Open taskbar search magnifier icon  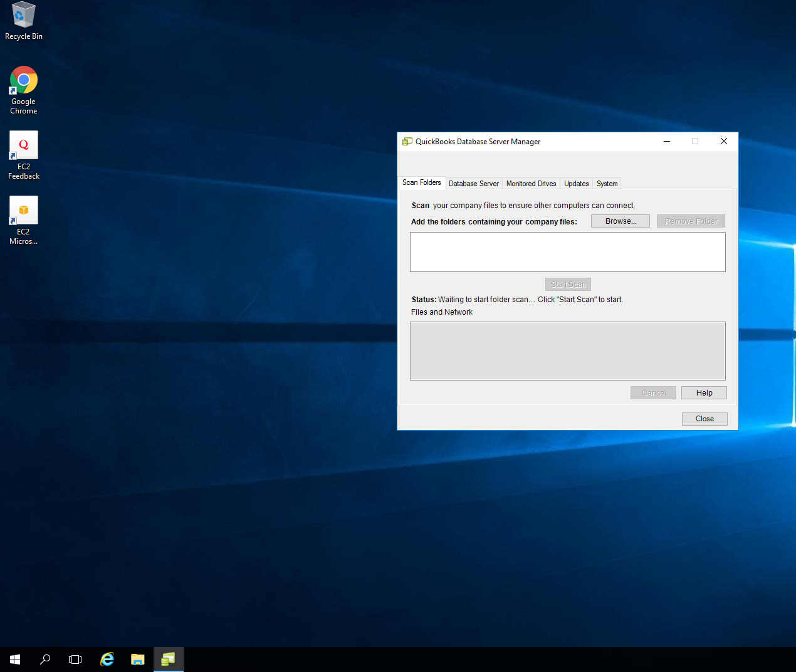pos(45,659)
